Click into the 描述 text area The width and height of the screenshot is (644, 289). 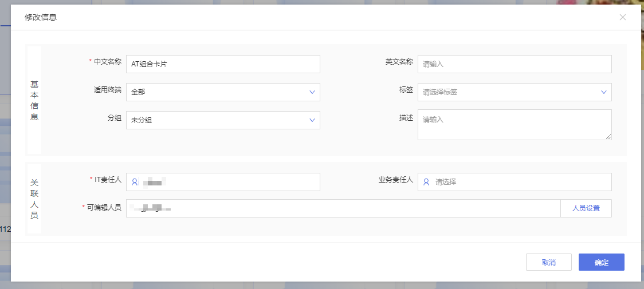pyautogui.click(x=515, y=125)
